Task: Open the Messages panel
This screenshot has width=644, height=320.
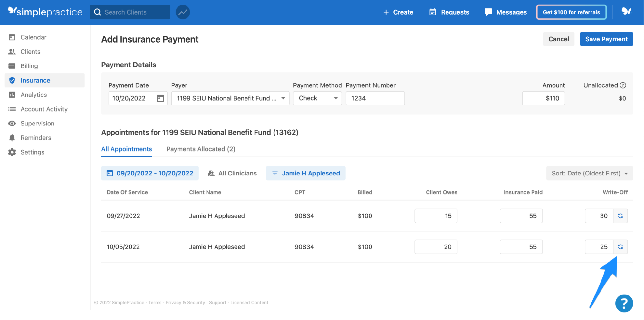Action: 505,12
